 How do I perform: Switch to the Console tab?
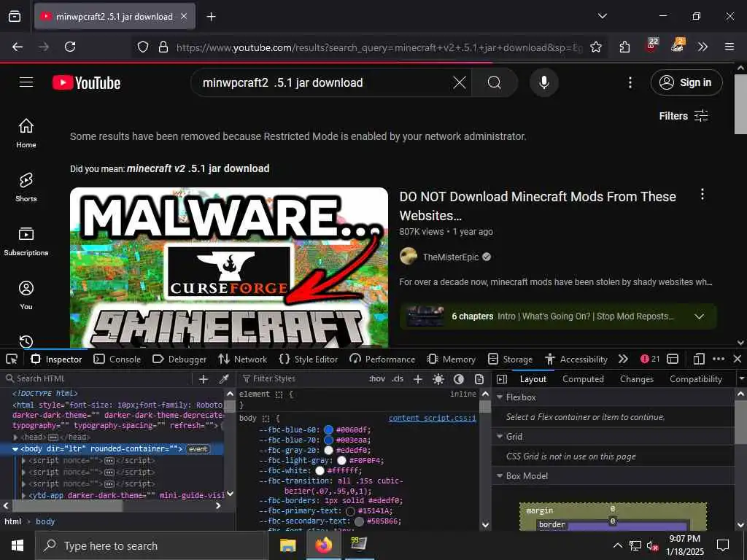(117, 359)
